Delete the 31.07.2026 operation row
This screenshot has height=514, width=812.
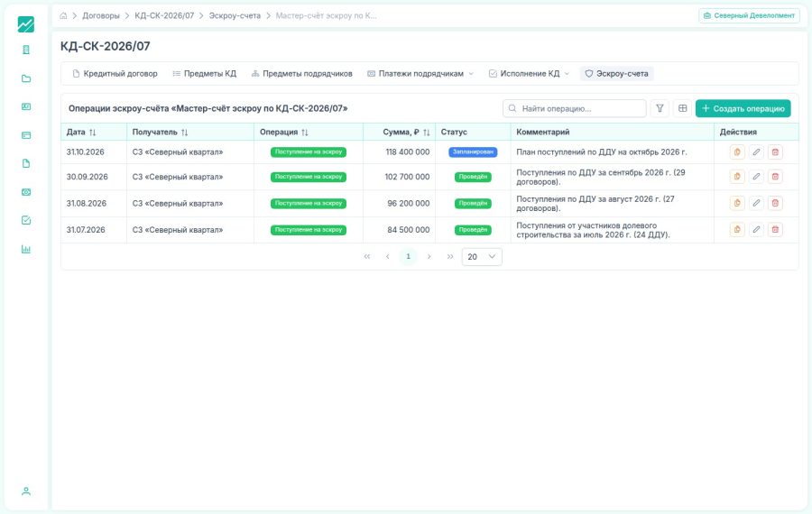tap(775, 229)
